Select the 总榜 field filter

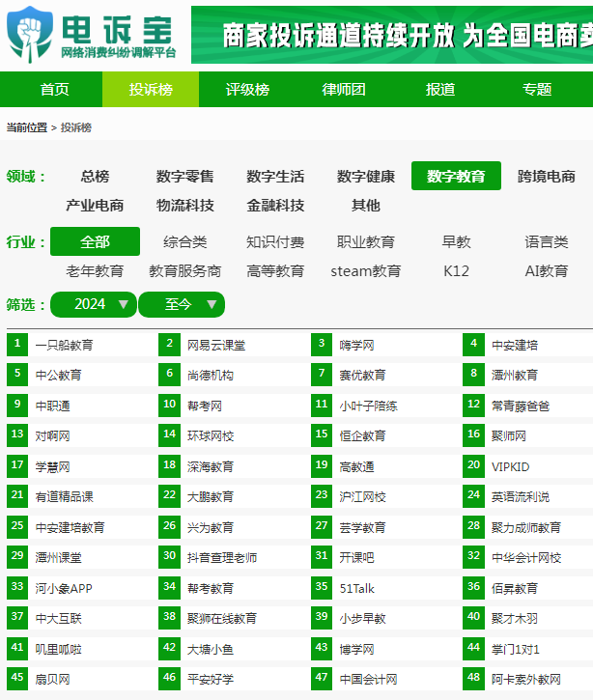tap(95, 176)
